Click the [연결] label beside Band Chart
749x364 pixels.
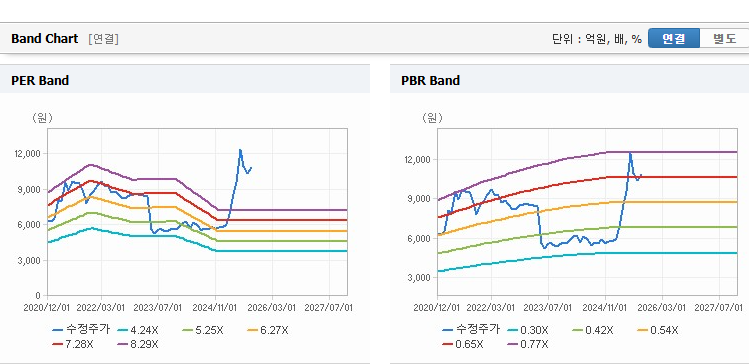[103, 39]
